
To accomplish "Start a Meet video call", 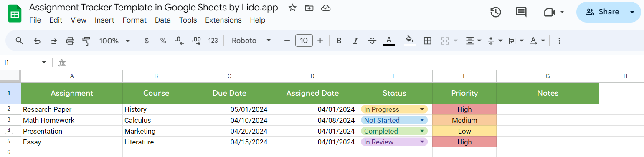I will (x=549, y=12).
